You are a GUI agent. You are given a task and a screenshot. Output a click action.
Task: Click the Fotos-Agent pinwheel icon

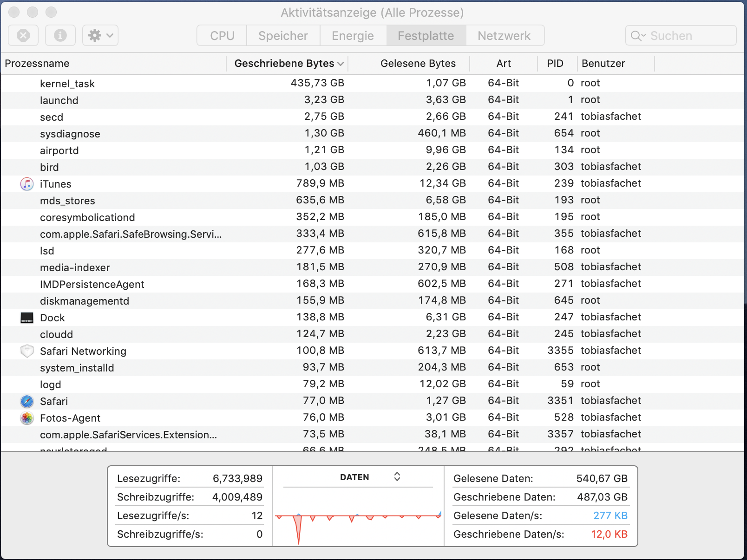pos(27,418)
